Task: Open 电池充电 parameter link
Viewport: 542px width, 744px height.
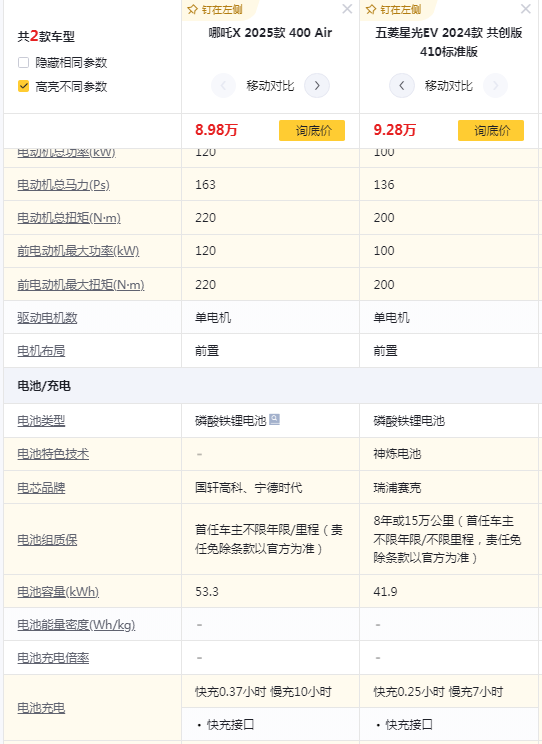Action: point(41,708)
